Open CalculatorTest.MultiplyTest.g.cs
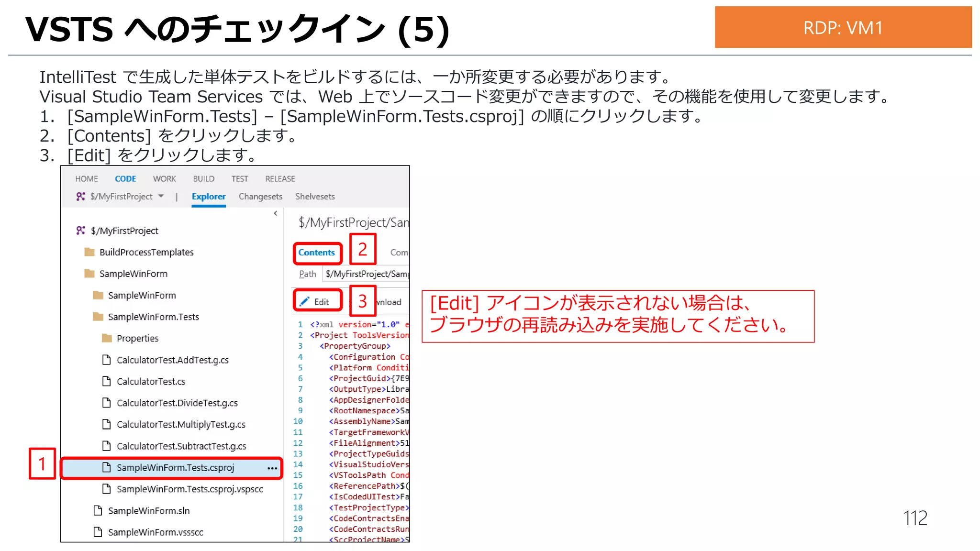Image resolution: width=980 pixels, height=551 pixels. pos(181,425)
